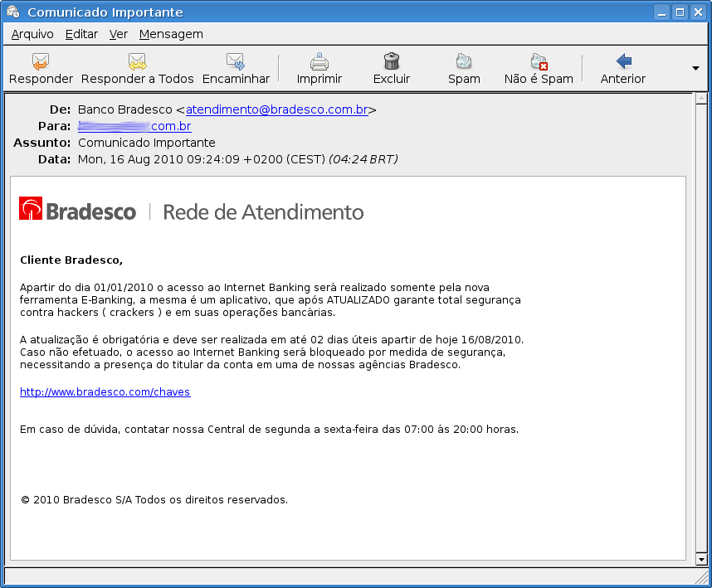Print the email using Imprimir

coord(319,69)
